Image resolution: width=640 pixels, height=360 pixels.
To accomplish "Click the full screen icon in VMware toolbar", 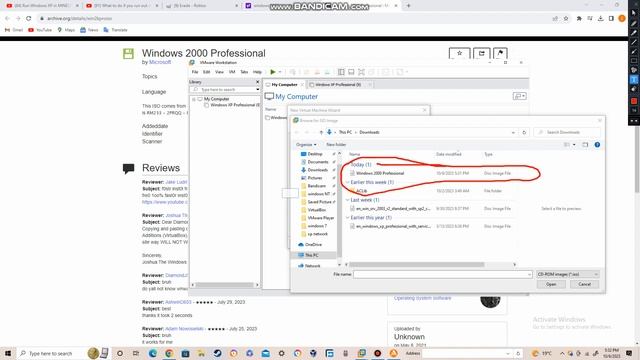I will point(361,72).
